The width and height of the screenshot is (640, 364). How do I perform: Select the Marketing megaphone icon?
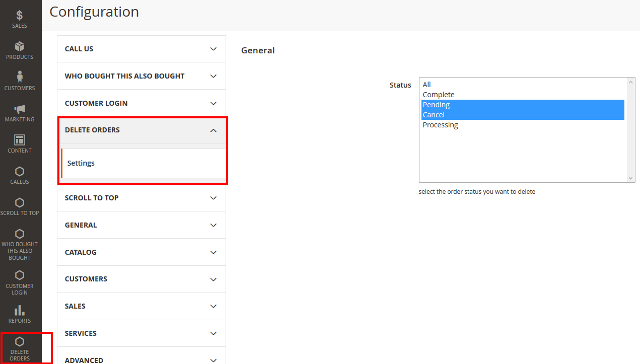tap(20, 109)
